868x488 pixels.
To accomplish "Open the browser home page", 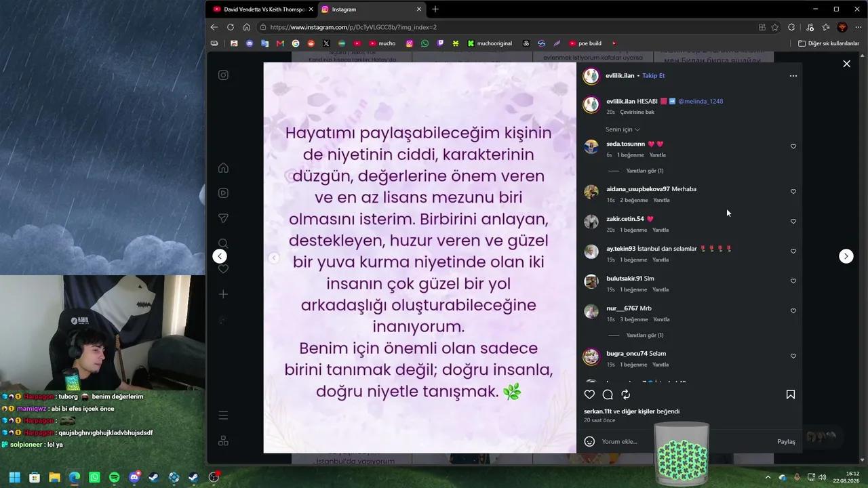I will pyautogui.click(x=247, y=27).
